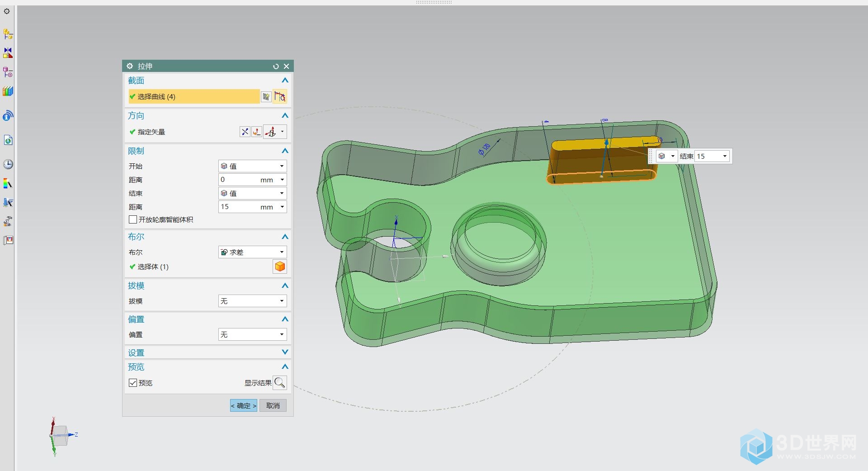Click the on-screen limit type cube icon
This screenshot has height=471, width=868.
[x=662, y=156]
